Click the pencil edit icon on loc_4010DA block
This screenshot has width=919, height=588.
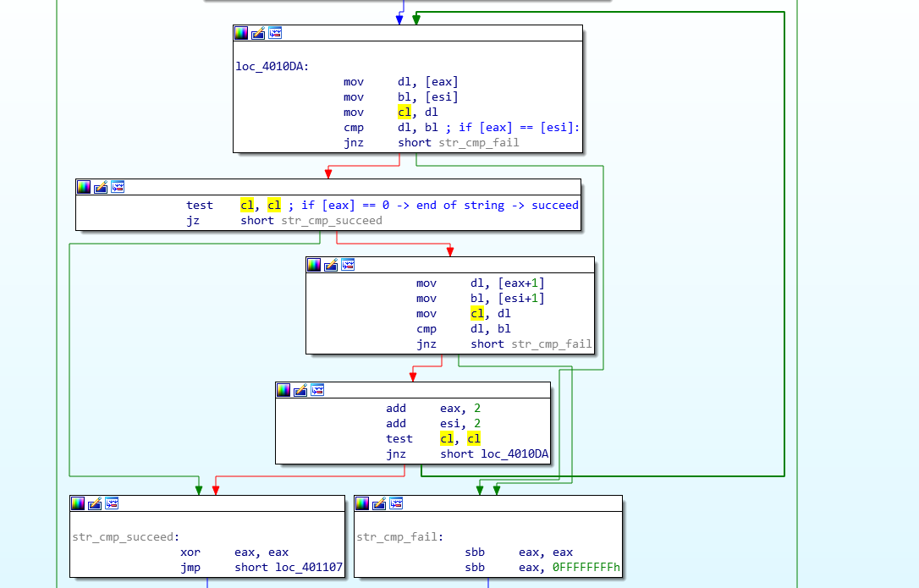click(258, 33)
